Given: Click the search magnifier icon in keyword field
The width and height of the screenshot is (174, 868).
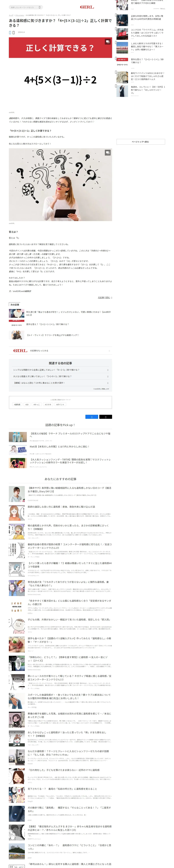Looking at the screenshot, I should tap(40, 7).
